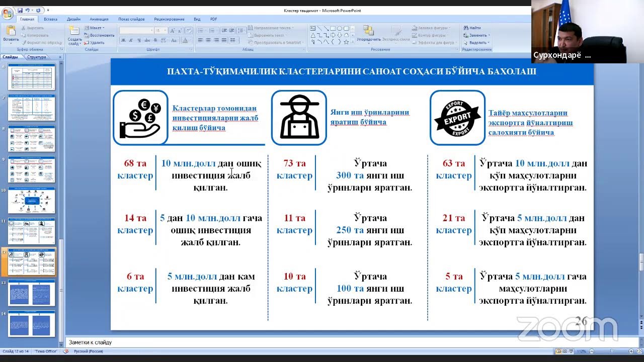
Task: Toggle text shadow (S) formatting
Action: [x=155, y=40]
